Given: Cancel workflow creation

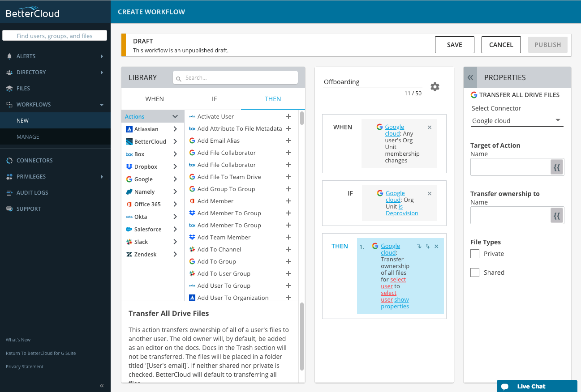Looking at the screenshot, I should click(501, 45).
